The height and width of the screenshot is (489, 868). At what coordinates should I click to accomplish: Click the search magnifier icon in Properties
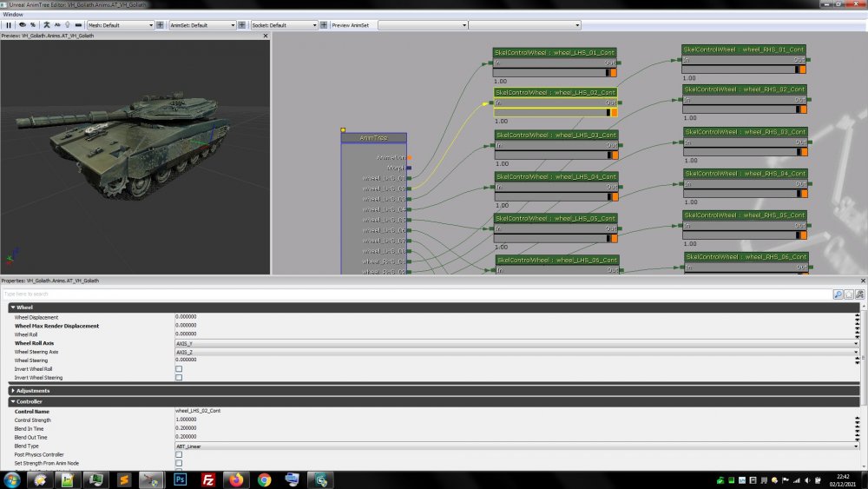point(838,294)
